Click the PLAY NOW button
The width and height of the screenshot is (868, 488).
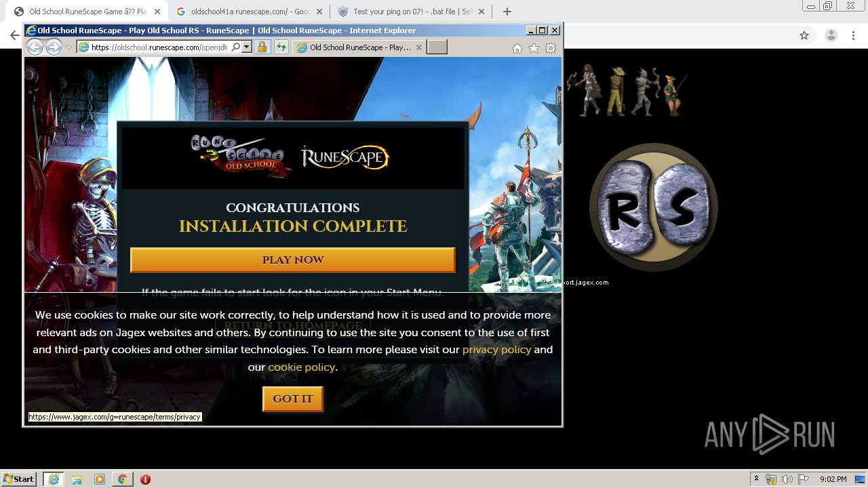(293, 260)
